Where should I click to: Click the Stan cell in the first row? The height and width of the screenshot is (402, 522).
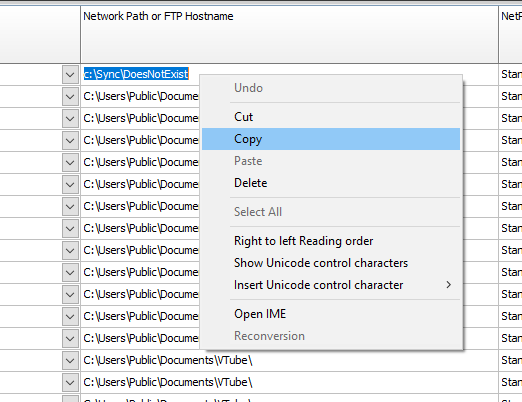511,74
